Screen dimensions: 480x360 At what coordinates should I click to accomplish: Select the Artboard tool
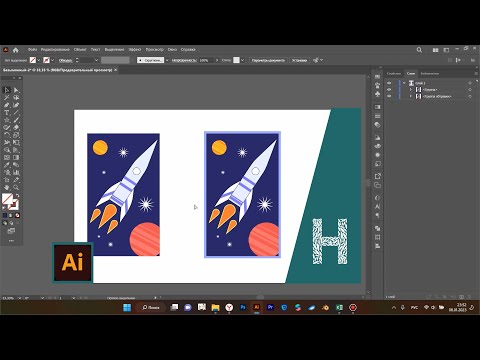(7, 180)
